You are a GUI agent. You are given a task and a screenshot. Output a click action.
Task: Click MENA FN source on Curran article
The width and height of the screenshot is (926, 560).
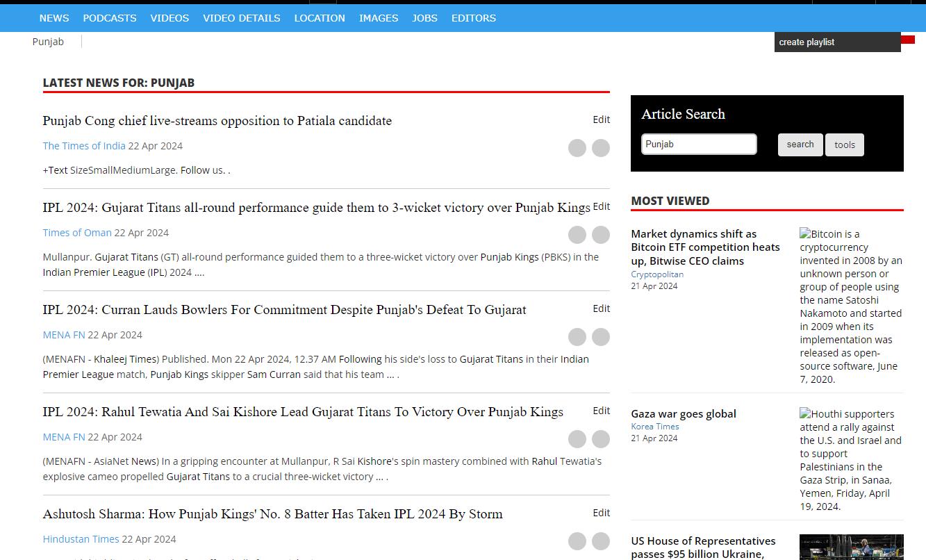[x=64, y=335]
